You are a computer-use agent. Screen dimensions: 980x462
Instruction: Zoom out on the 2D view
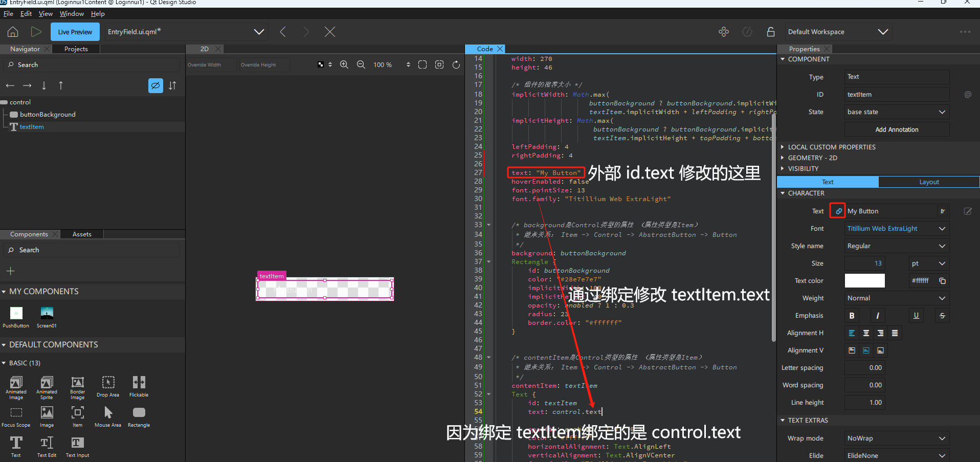[x=361, y=64]
